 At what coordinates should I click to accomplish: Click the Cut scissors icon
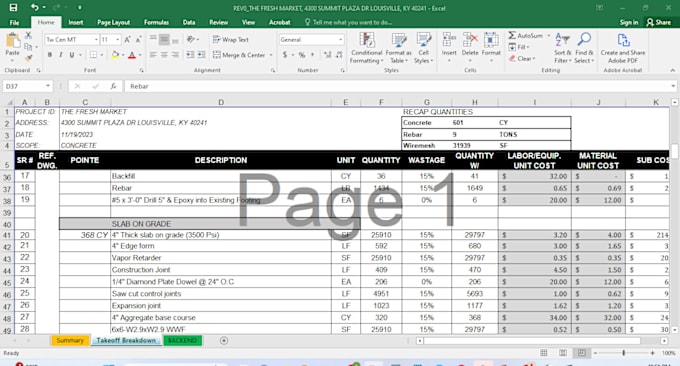click(x=29, y=36)
